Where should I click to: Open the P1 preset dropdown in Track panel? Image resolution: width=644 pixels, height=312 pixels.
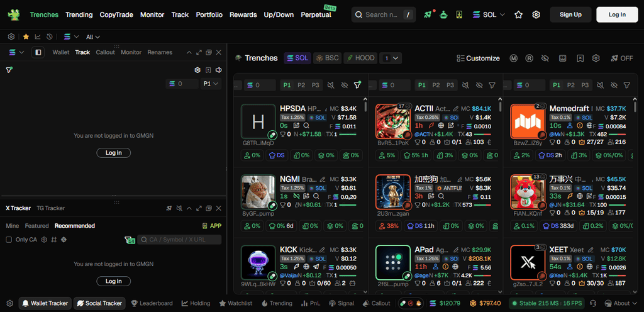point(211,84)
